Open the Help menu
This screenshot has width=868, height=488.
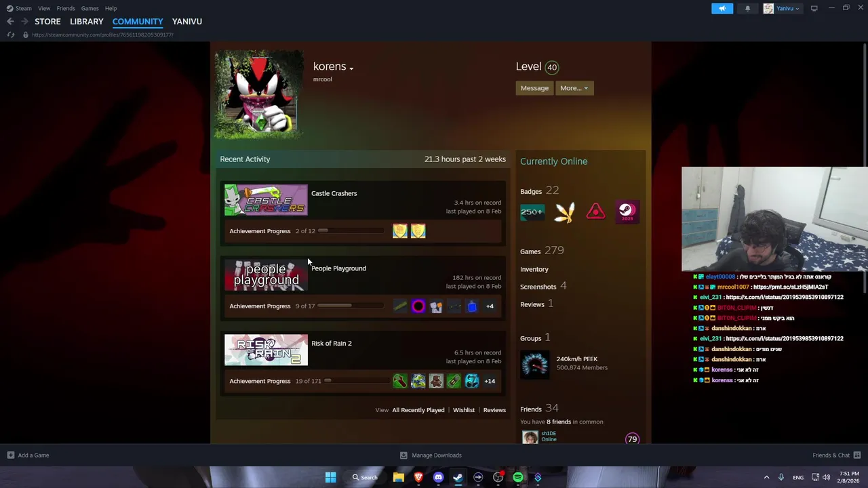[111, 8]
